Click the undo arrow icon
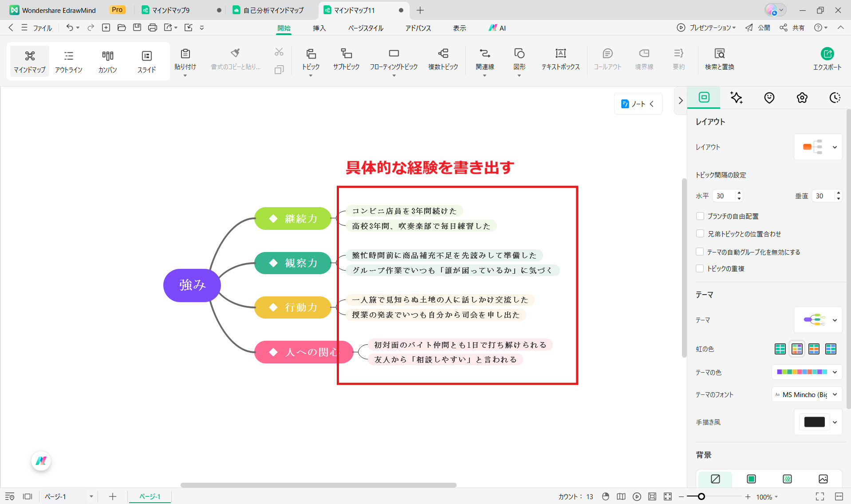Screen dimensions: 851x504 click(70, 28)
